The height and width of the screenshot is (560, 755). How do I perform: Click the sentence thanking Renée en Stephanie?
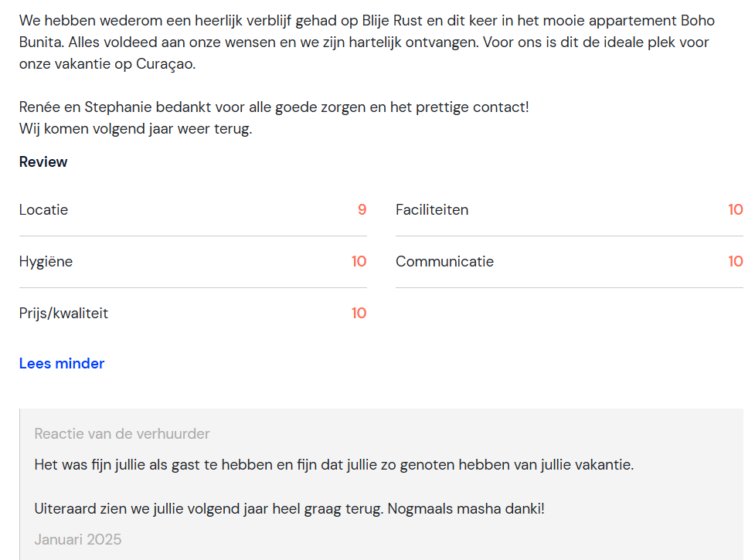click(274, 107)
